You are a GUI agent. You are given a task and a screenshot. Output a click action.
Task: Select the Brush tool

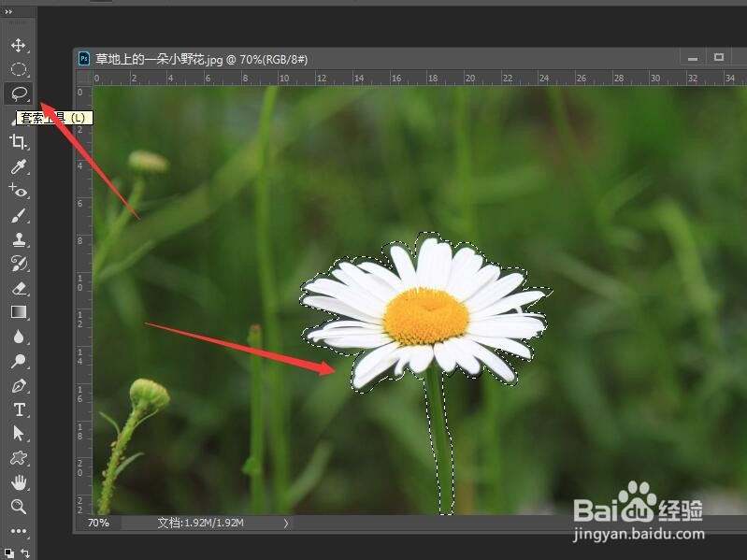[18, 215]
